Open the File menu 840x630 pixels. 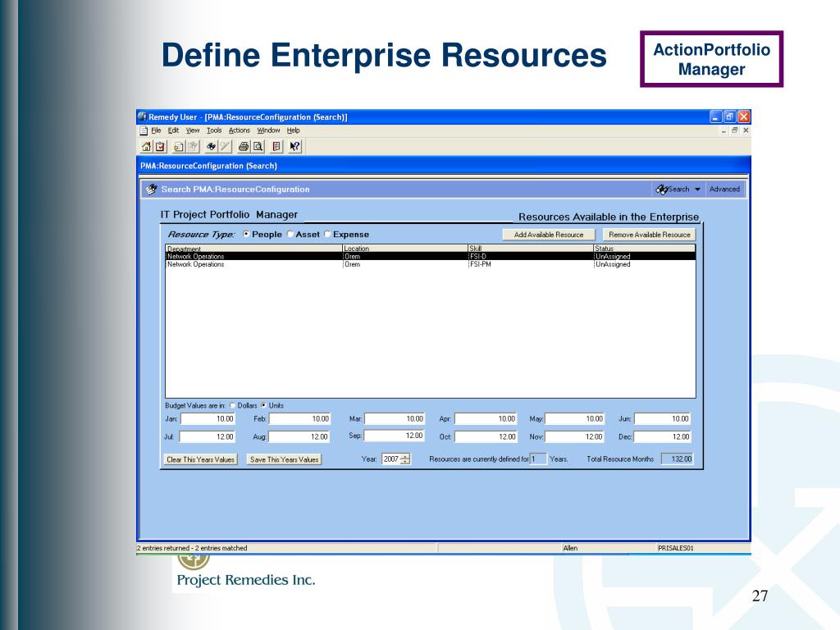[x=156, y=130]
